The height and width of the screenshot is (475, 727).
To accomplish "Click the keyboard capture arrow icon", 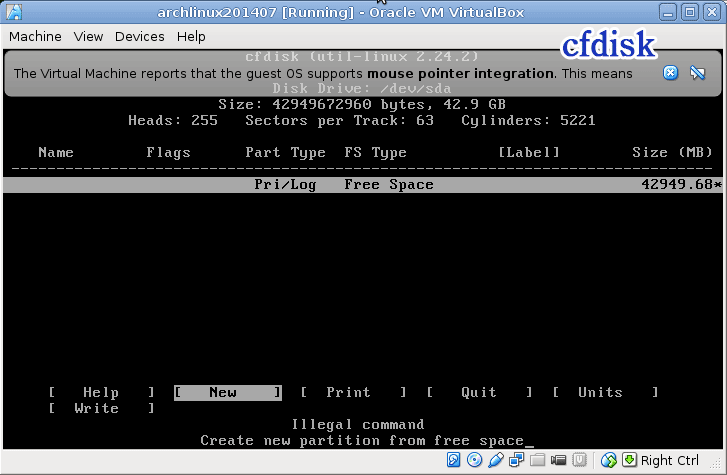I will pyautogui.click(x=629, y=460).
